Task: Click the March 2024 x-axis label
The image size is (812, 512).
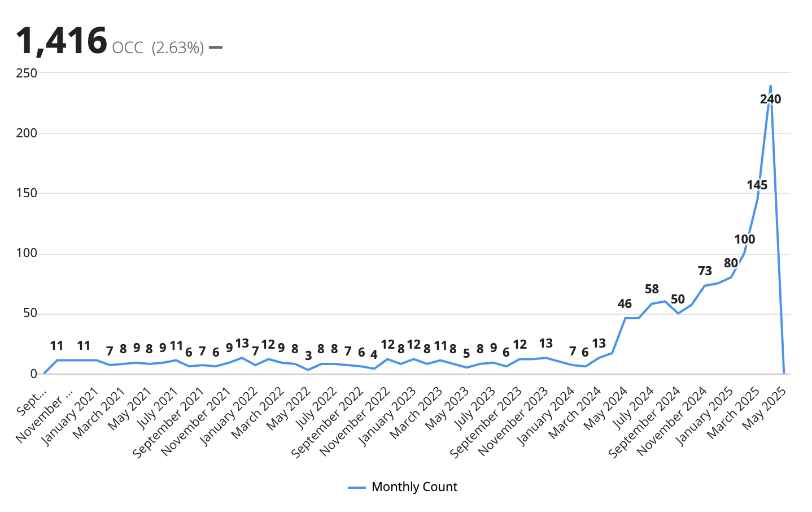Action: click(574, 413)
